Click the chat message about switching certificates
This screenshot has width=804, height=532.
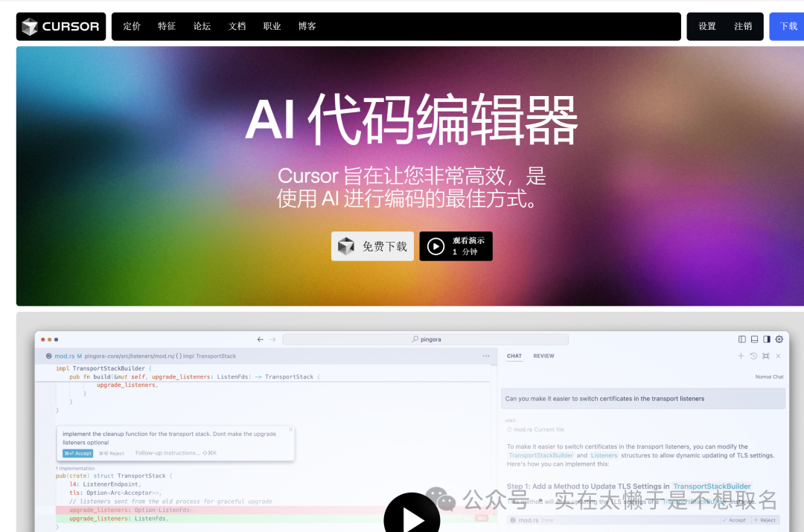point(643,398)
